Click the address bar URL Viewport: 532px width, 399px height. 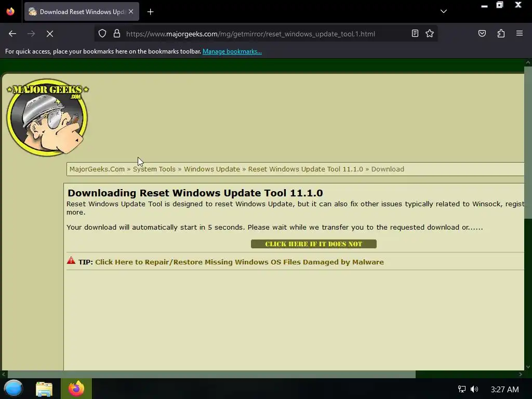(x=250, y=34)
